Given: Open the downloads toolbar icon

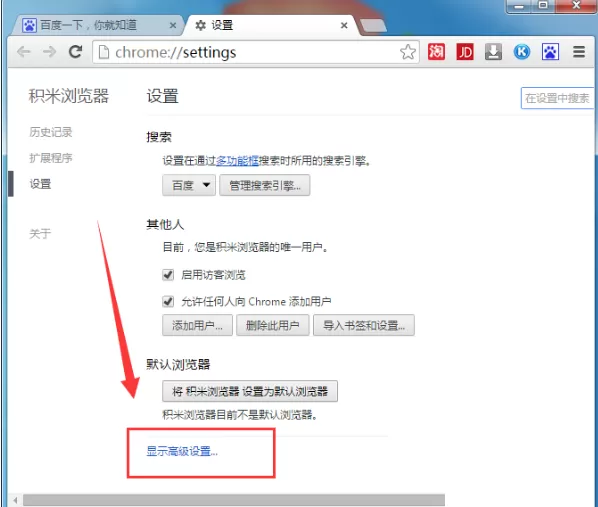Looking at the screenshot, I should click(493, 52).
